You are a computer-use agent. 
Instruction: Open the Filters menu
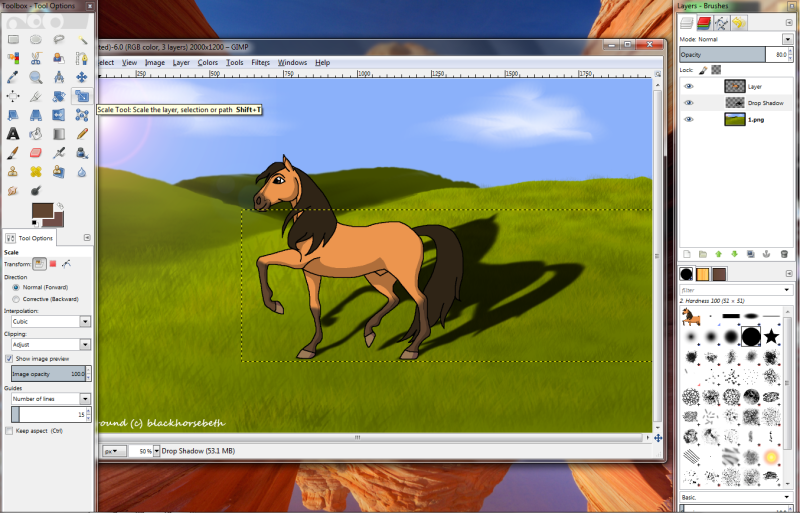[260, 62]
